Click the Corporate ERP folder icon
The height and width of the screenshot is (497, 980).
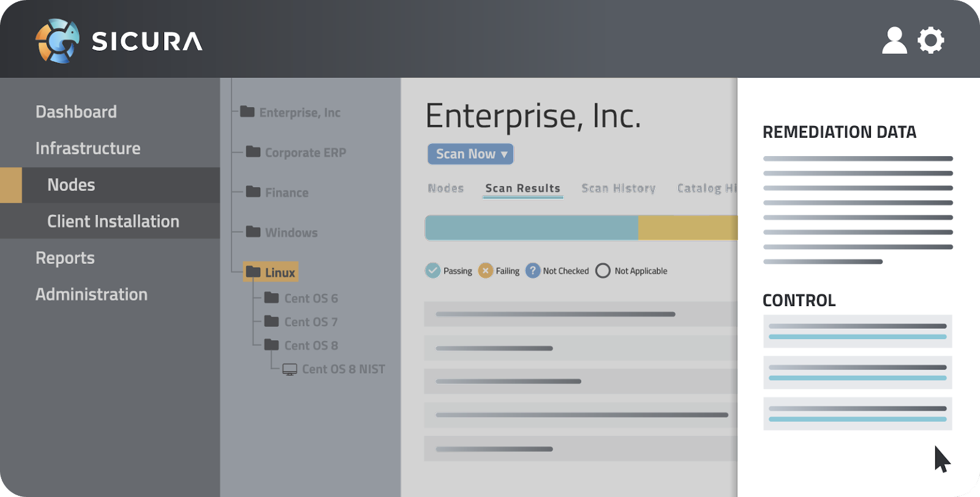(253, 151)
